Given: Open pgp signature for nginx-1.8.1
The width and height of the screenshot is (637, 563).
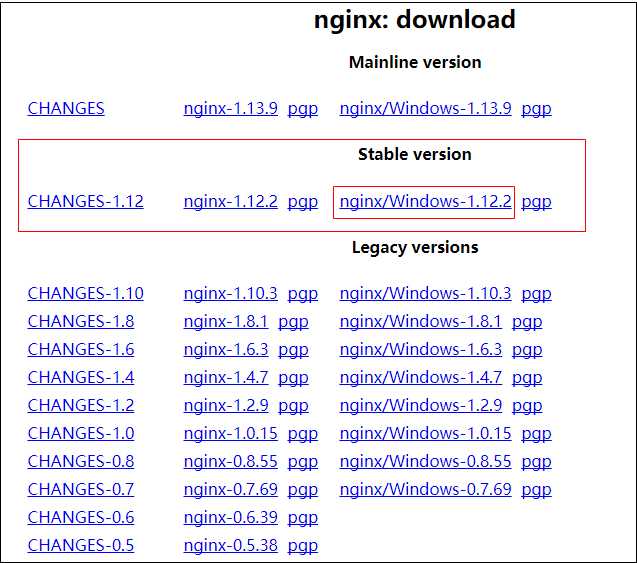Looking at the screenshot, I should coord(293,322).
